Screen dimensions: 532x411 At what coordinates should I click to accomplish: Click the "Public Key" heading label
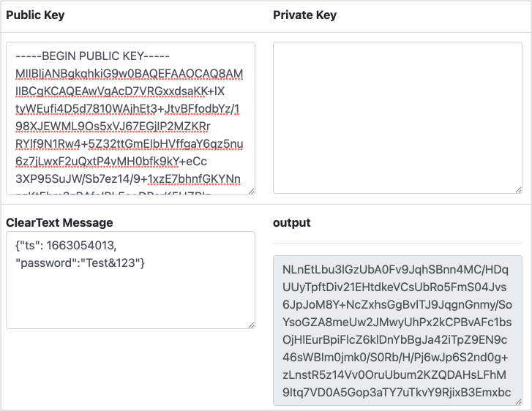click(35, 15)
